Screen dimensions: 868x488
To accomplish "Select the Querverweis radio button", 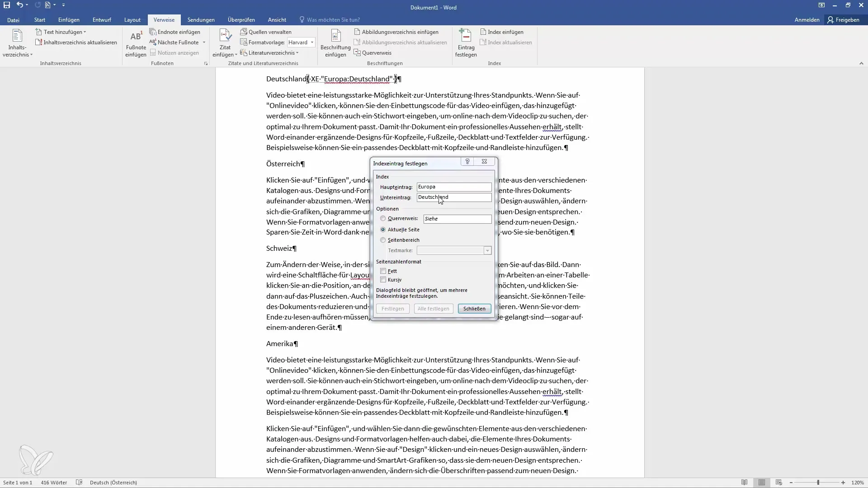I will [383, 219].
